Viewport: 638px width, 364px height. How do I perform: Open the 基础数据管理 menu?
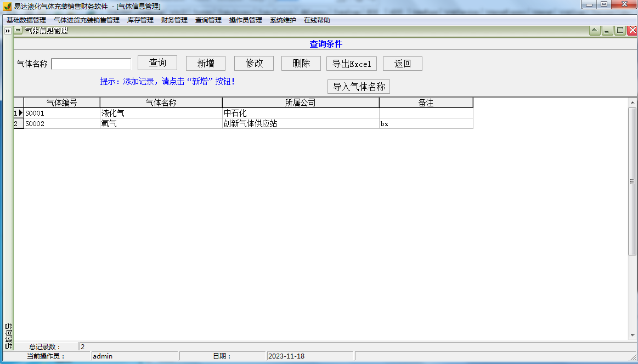pyautogui.click(x=26, y=20)
